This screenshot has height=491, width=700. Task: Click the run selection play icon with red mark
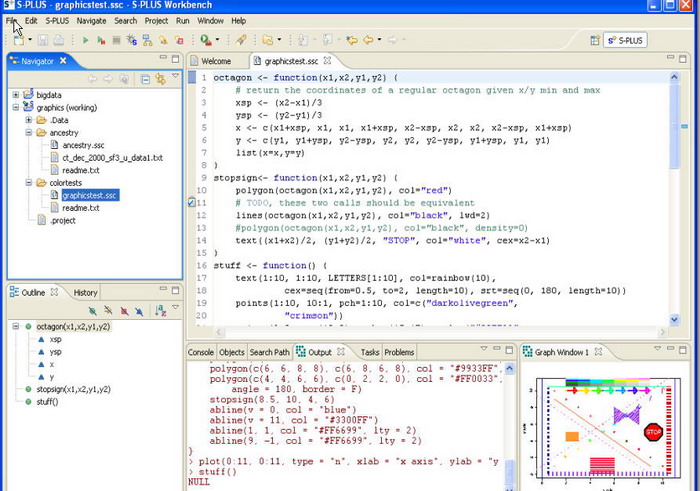101,40
